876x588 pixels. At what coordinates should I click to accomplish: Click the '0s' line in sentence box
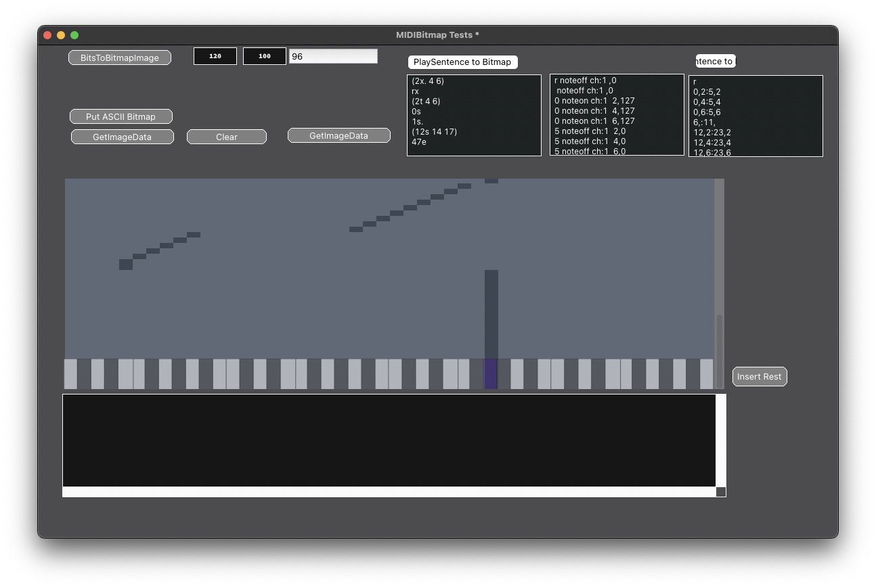tap(416, 111)
